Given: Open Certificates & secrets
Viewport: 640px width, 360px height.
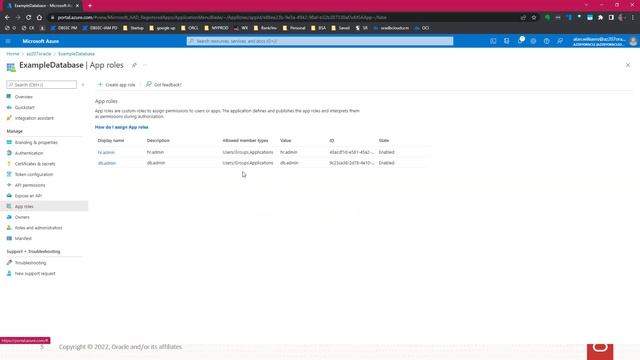Looking at the screenshot, I should tap(35, 164).
